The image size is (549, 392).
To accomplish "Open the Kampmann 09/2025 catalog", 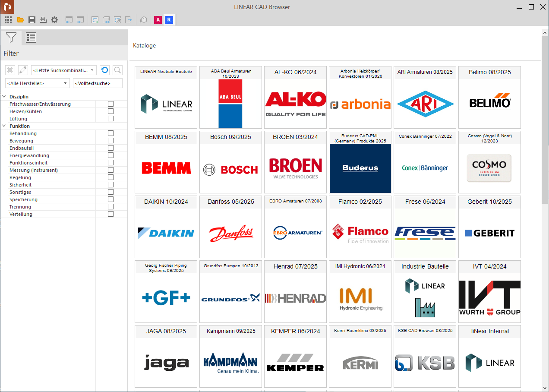I will coord(230,356).
